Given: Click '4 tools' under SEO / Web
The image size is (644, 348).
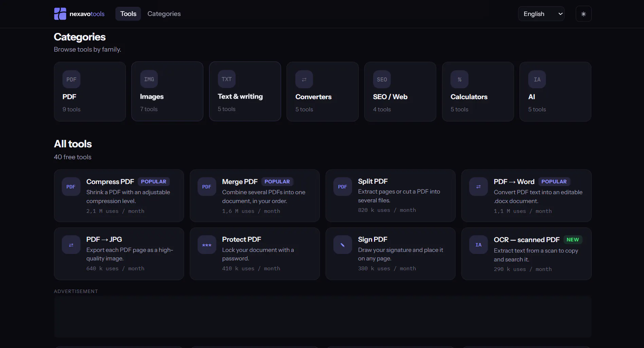Looking at the screenshot, I should [x=382, y=109].
